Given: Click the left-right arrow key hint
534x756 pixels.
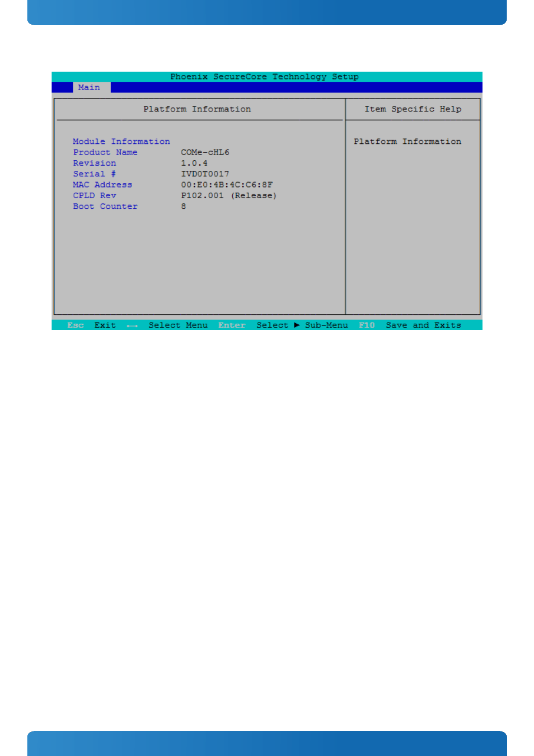Looking at the screenshot, I should click(132, 326).
